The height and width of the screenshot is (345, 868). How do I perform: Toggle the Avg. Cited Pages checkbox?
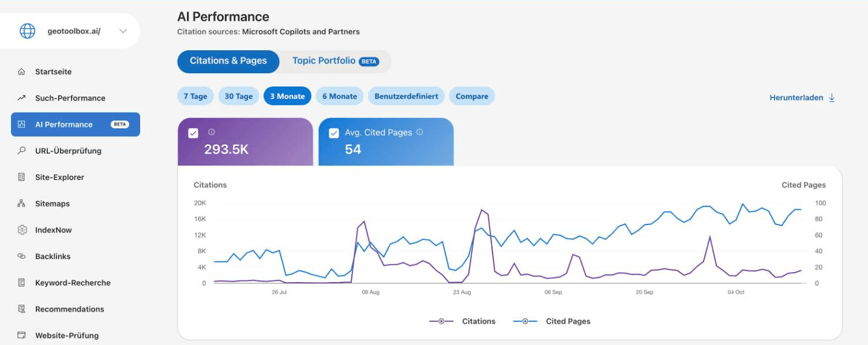click(x=333, y=133)
